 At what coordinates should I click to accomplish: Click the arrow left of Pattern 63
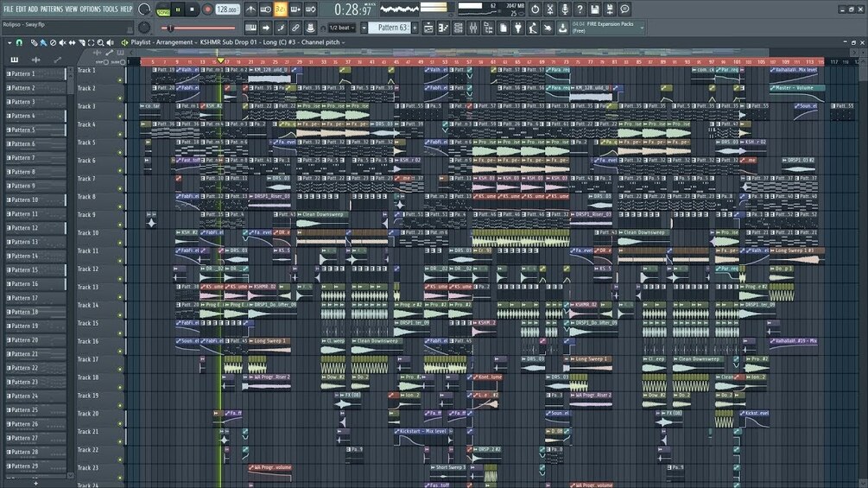(364, 28)
